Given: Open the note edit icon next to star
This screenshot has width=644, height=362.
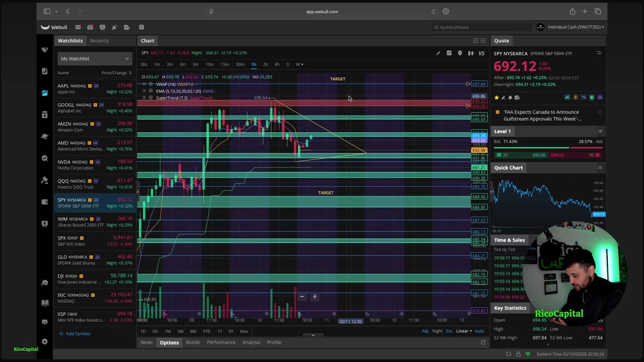Looking at the screenshot, I should tap(503, 98).
